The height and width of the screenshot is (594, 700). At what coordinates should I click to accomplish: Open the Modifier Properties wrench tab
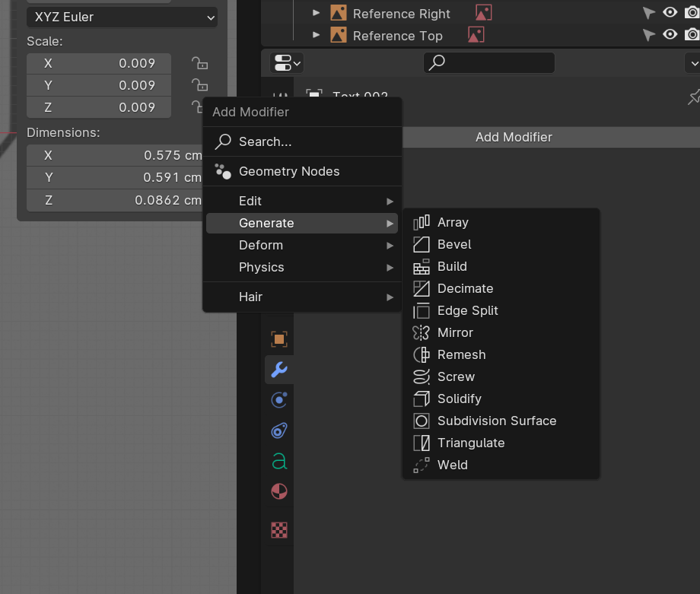(x=278, y=370)
